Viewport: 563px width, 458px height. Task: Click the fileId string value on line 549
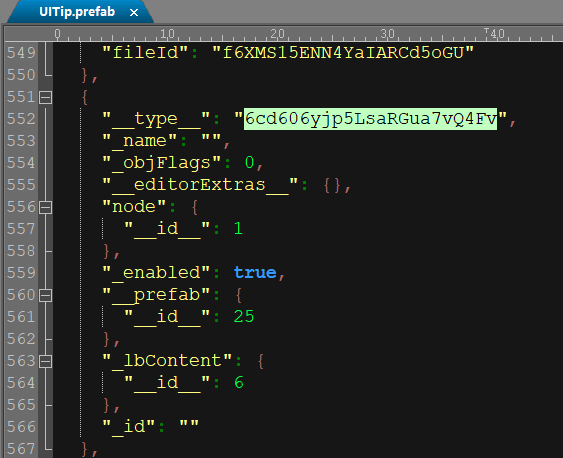coord(343,53)
